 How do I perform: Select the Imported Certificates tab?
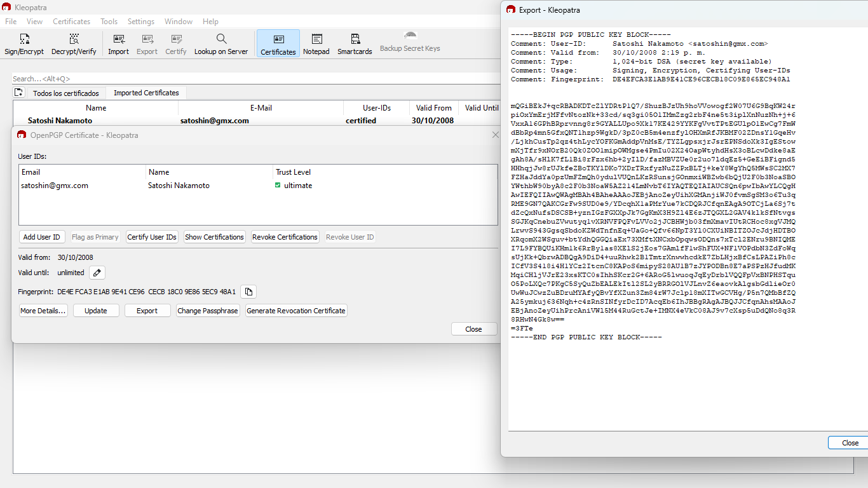point(146,93)
